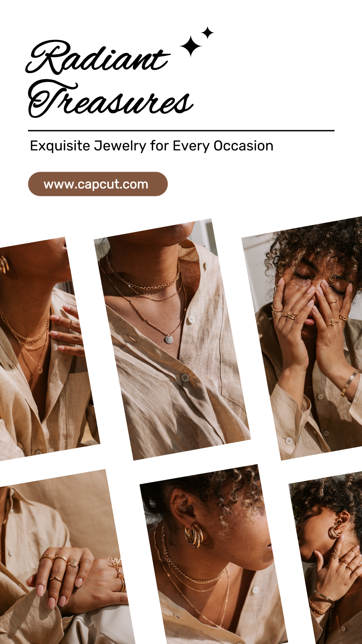
Task: Click the round coin pendant in center photo
Action: click(x=169, y=339)
